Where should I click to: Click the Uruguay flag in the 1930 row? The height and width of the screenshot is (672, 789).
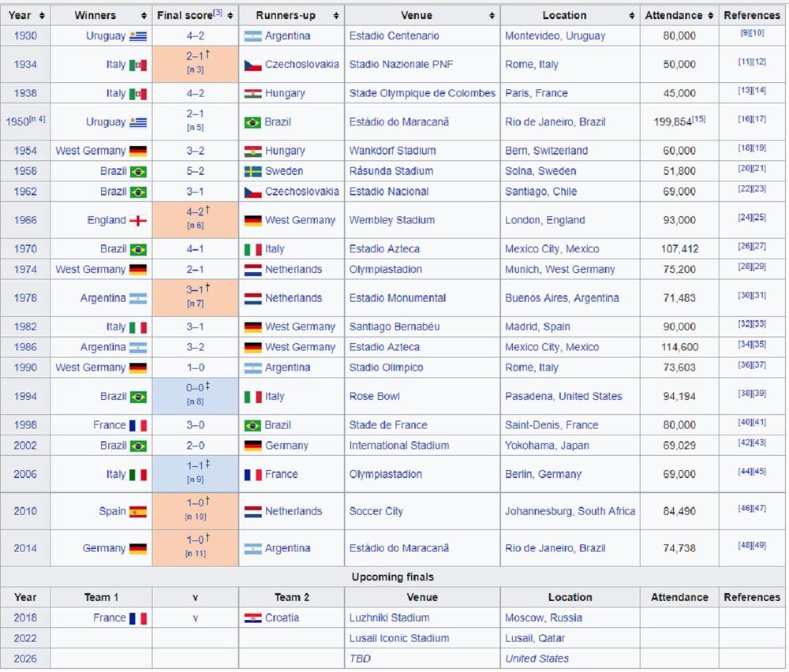pyautogui.click(x=137, y=36)
